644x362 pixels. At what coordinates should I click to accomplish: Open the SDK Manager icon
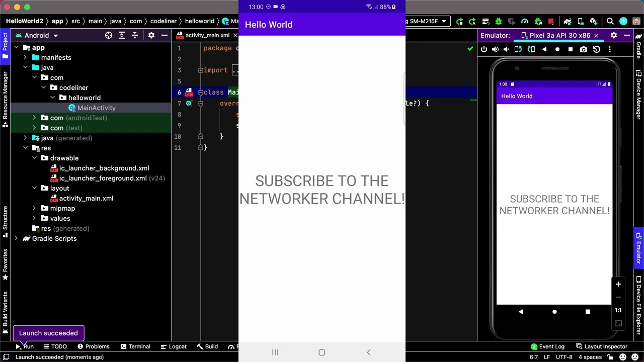pos(594,21)
